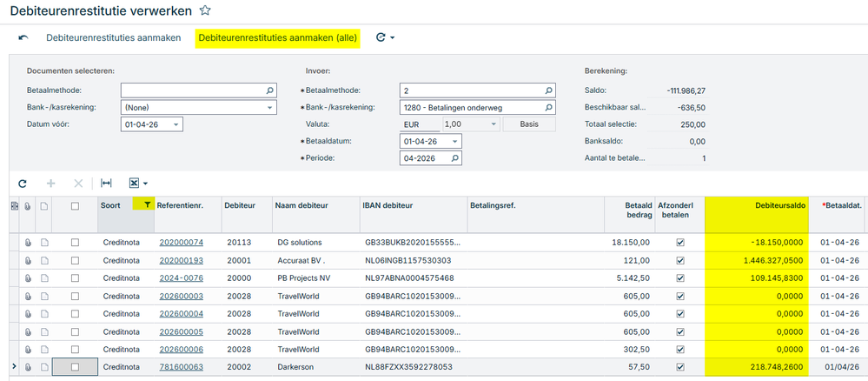Open dropdown arrow next to Excel icon
Image resolution: width=868 pixels, height=381 pixels.
point(145,184)
